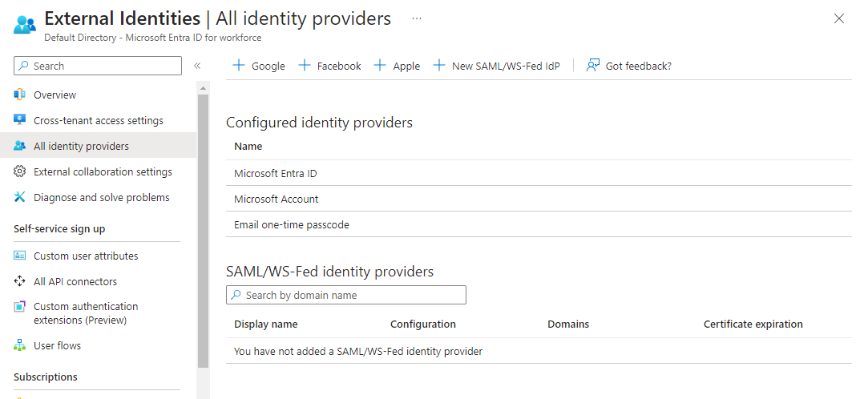
Task: Click the Domains column header
Action: coord(568,324)
